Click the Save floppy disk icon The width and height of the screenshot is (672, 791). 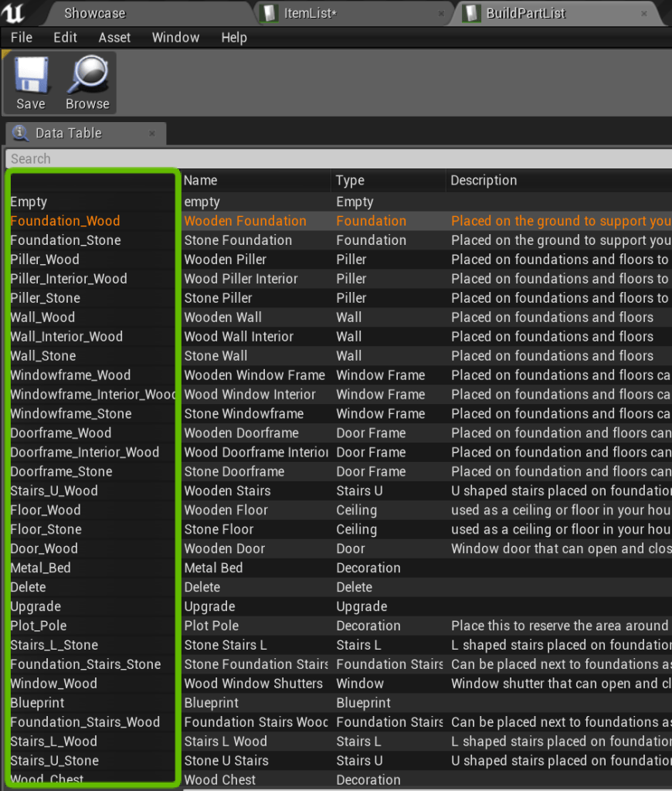[31, 75]
